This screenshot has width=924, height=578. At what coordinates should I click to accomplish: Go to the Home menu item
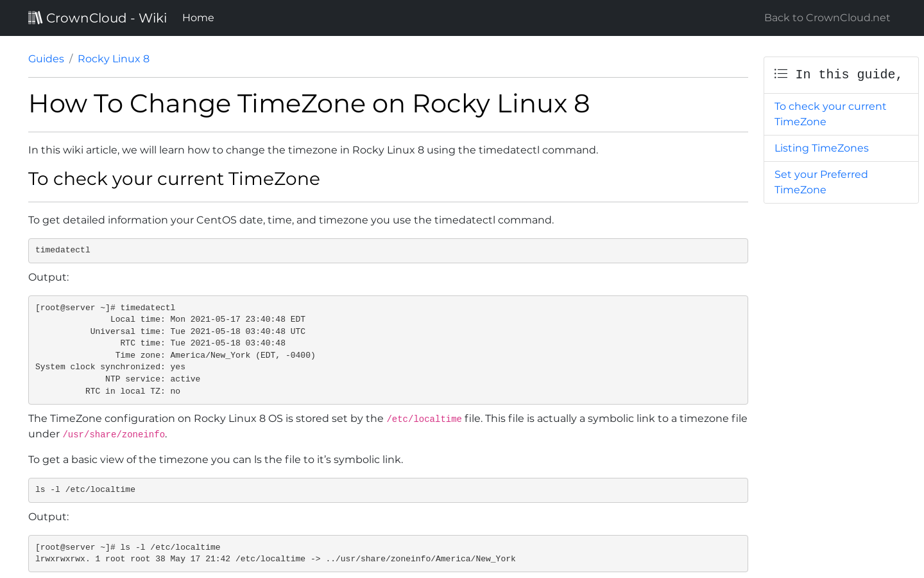198,18
